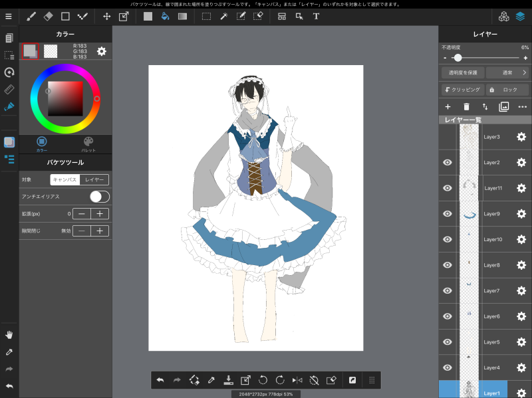Viewport: 532px width, 398px height.
Task: Open the layer more options menu
Action: tap(523, 106)
